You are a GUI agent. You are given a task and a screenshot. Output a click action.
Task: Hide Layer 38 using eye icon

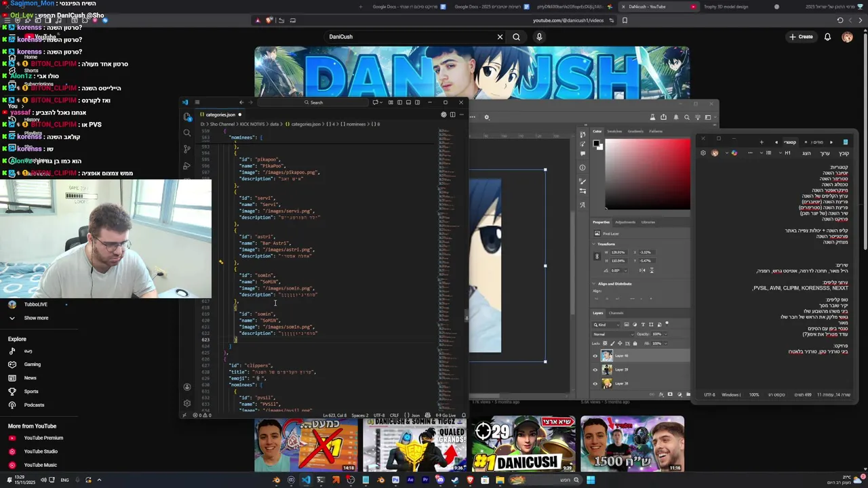pos(595,383)
